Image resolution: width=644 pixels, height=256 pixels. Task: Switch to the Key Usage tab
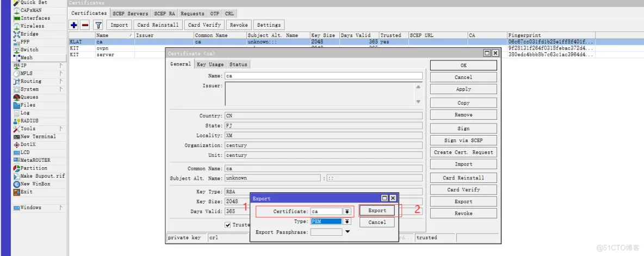coord(209,64)
